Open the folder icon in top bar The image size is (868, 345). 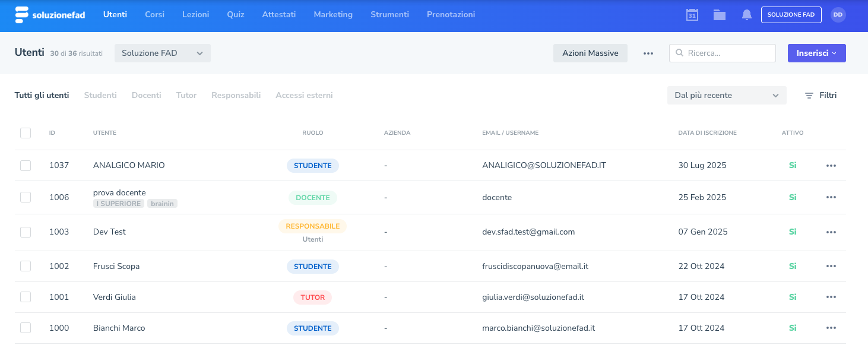point(720,15)
